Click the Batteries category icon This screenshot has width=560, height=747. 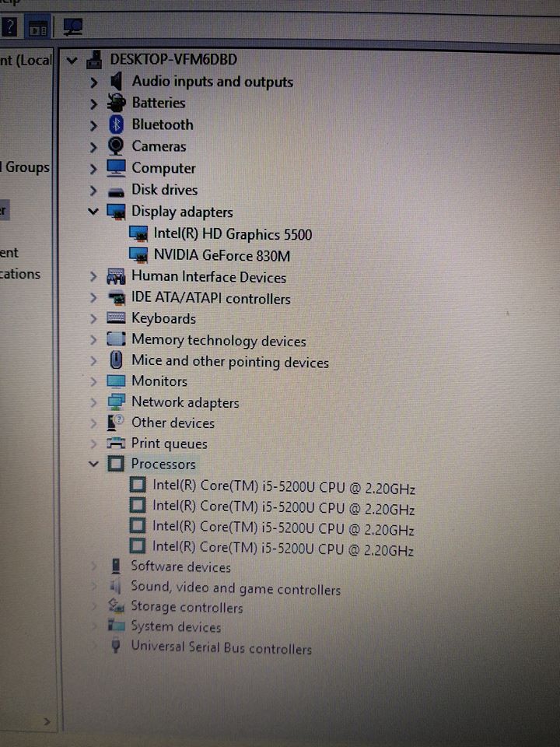[x=116, y=103]
